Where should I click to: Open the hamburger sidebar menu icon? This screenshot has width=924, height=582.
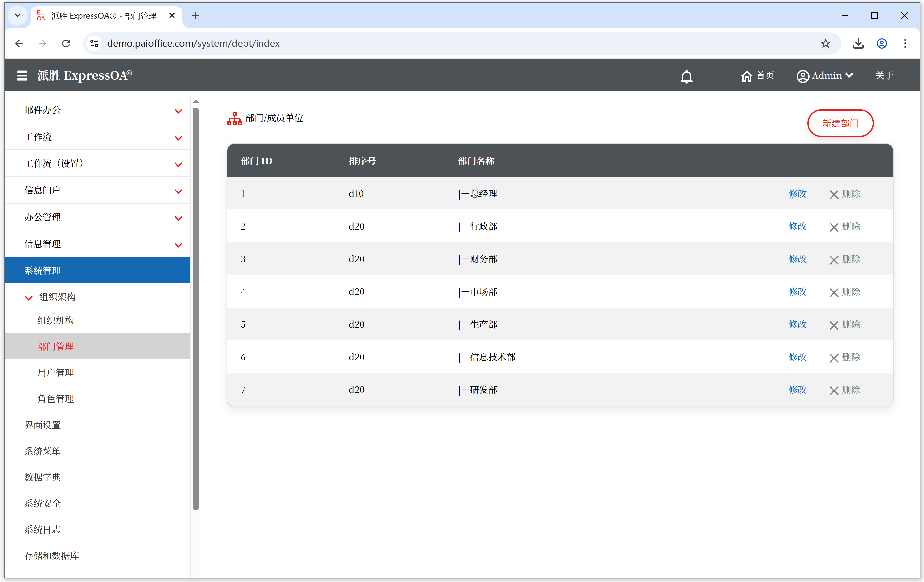click(22, 75)
